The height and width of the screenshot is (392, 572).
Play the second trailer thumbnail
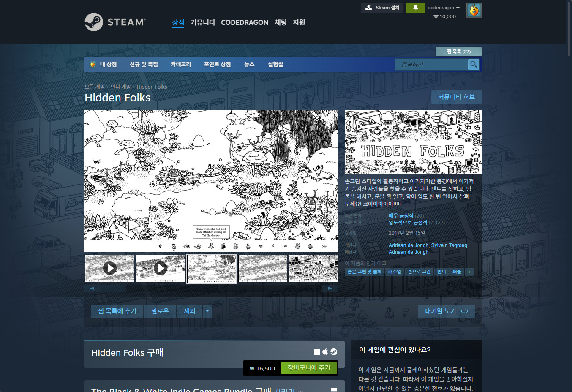pyautogui.click(x=161, y=268)
